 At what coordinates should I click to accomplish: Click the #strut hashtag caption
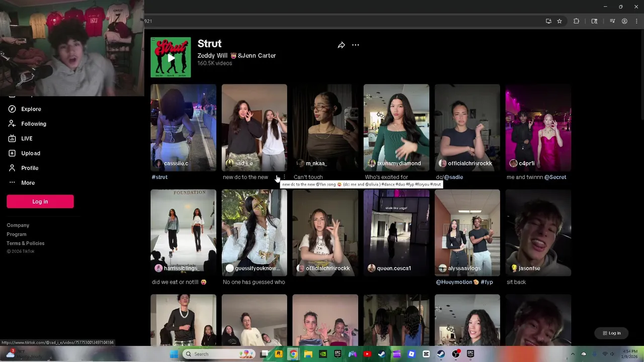159,177
